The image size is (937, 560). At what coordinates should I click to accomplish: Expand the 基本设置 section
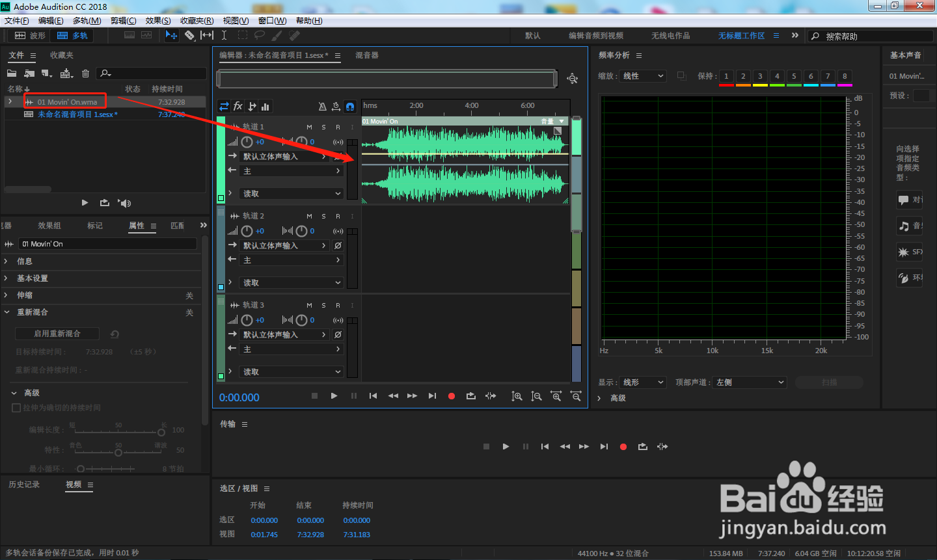point(6,278)
